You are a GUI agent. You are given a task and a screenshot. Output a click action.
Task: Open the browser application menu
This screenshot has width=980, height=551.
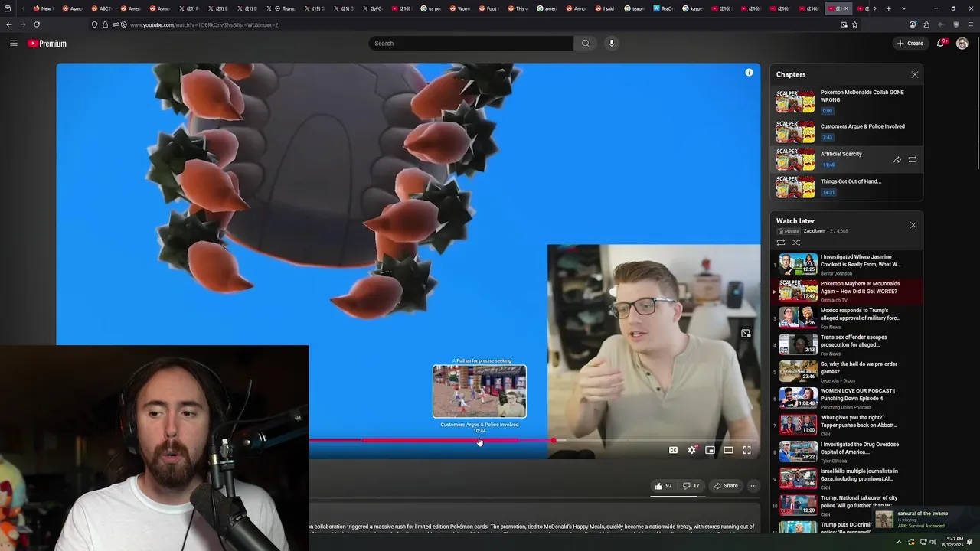[x=971, y=24]
